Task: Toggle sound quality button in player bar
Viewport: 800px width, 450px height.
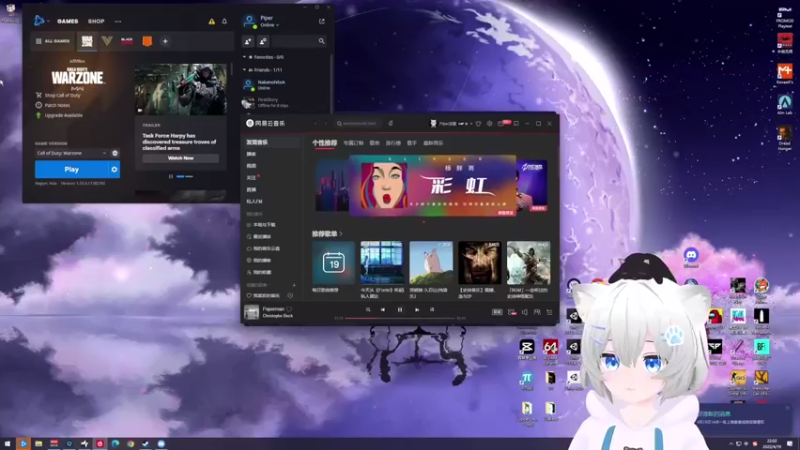Action: (497, 312)
